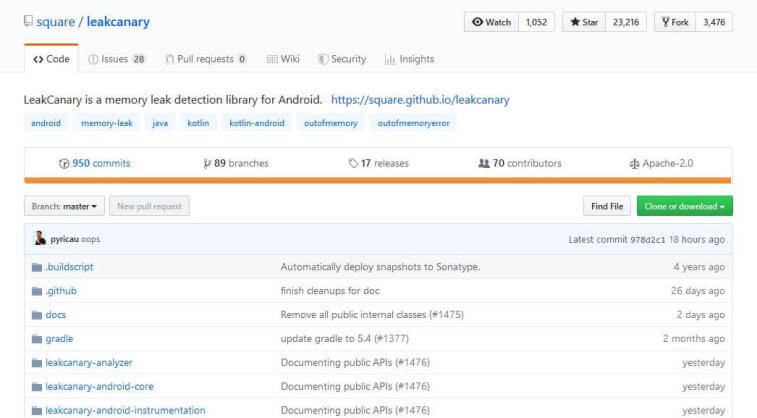Screen dimensions: 757x418
Task: Open the leakcanary-analyzer folder
Action: click(89, 362)
